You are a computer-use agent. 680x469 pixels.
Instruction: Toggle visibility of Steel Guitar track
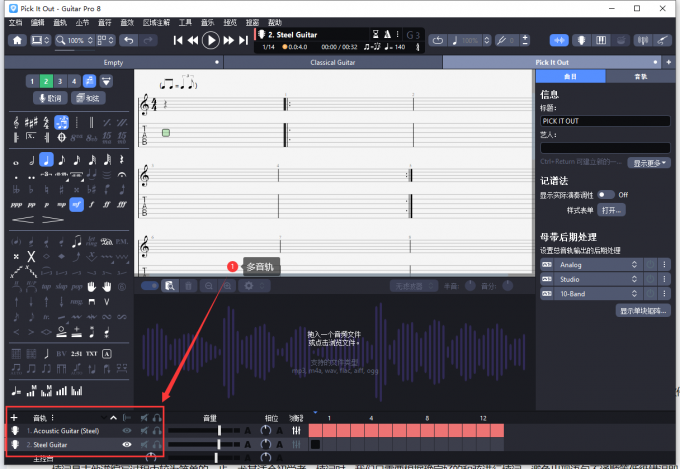coord(127,443)
